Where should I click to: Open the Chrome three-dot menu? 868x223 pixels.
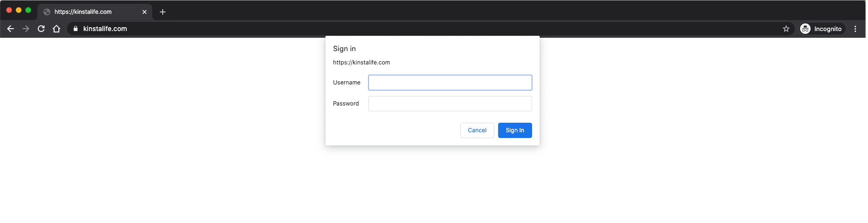pyautogui.click(x=855, y=29)
